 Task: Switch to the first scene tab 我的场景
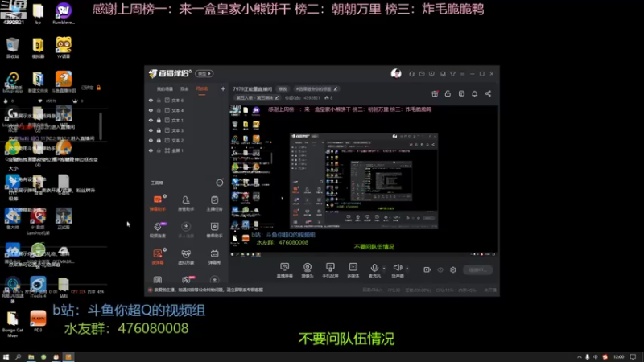point(165,89)
